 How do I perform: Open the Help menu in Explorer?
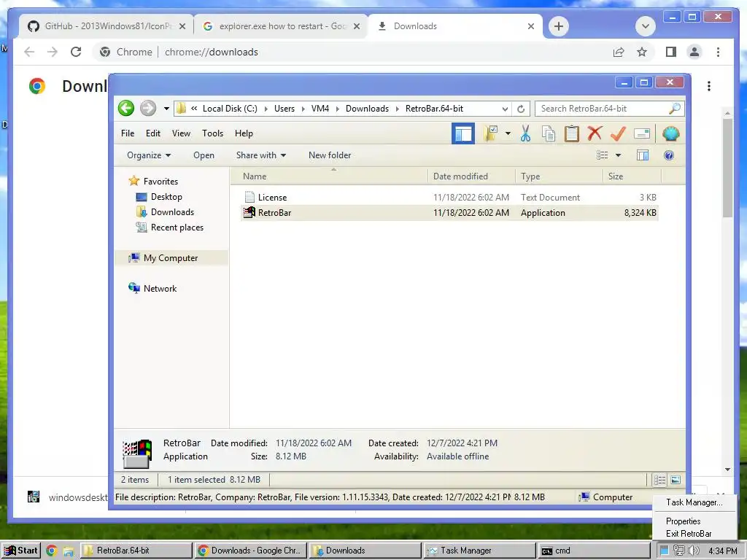pos(244,133)
